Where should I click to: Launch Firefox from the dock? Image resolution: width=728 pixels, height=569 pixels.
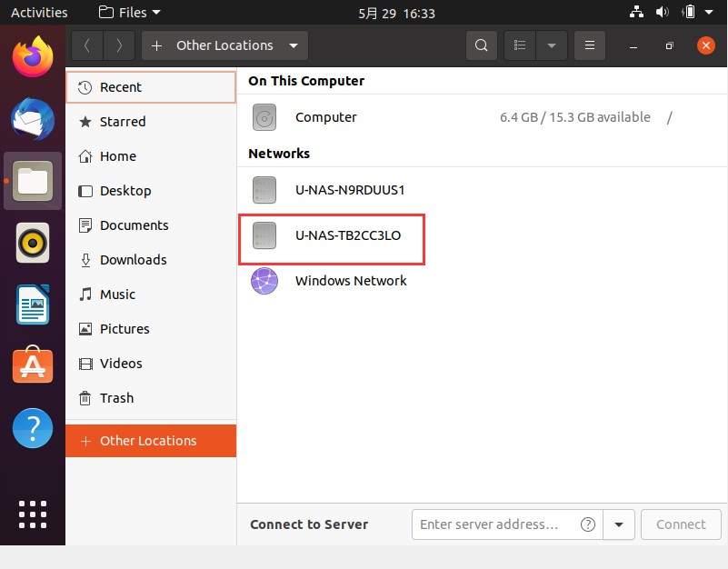pos(33,56)
